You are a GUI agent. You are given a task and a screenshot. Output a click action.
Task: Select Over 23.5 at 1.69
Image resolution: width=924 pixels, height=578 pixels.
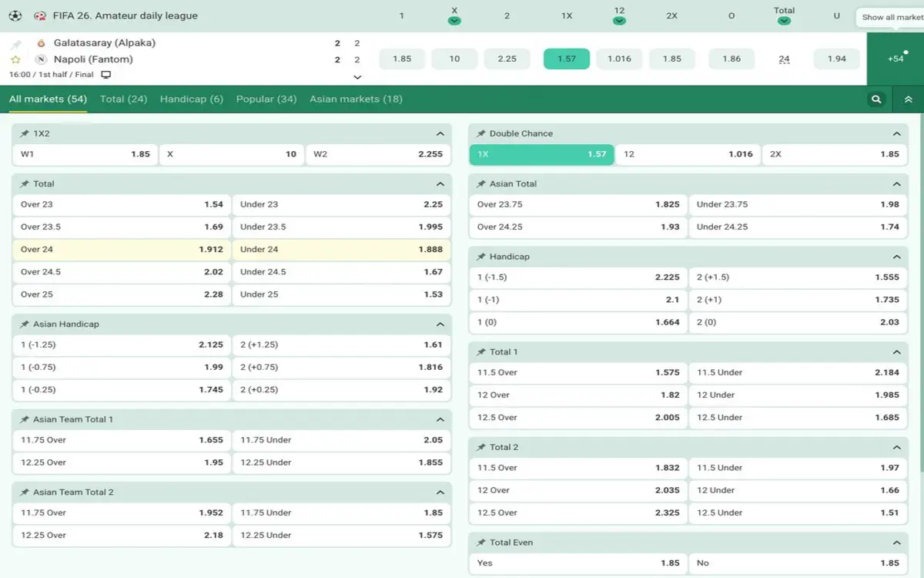(x=122, y=227)
